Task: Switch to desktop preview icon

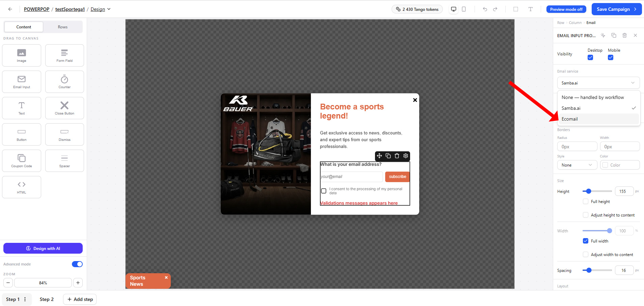Action: pos(454,9)
